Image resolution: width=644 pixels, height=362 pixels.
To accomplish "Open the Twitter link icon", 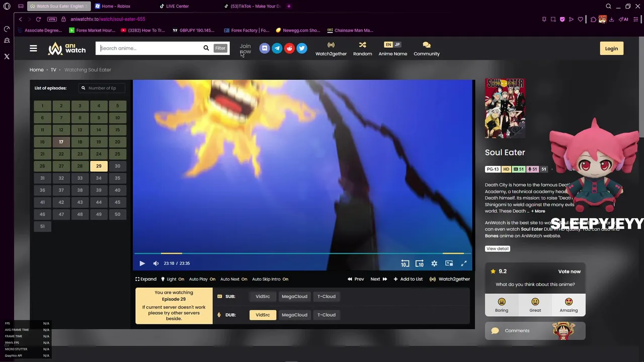I will pyautogui.click(x=301, y=48).
